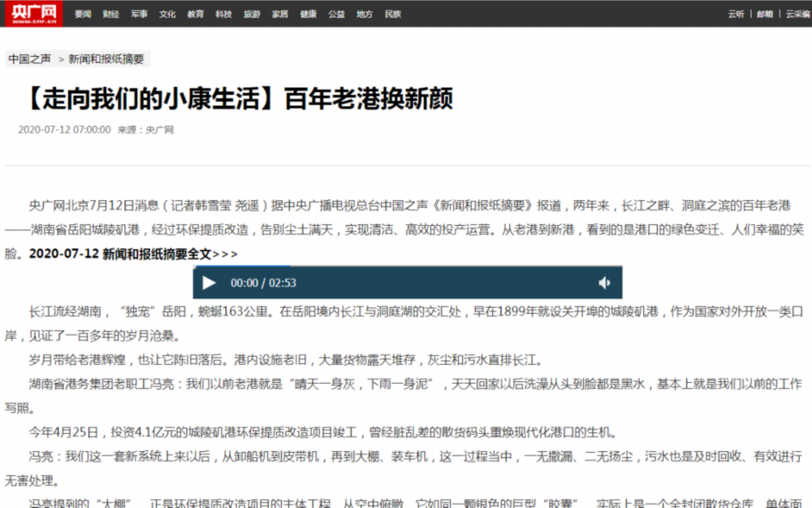This screenshot has width=812, height=508.
Task: Select 教育 in the top navigation
Action: [196, 14]
